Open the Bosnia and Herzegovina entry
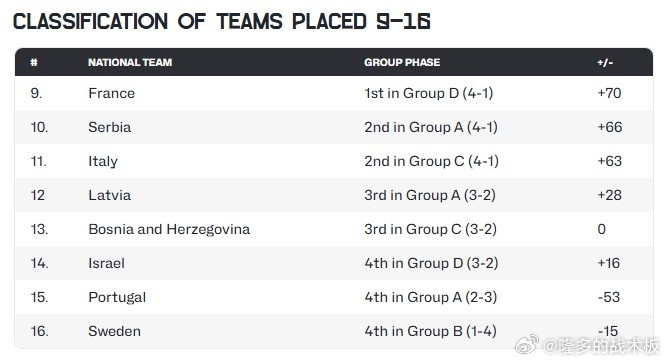This screenshot has height=362, width=667. (x=169, y=229)
